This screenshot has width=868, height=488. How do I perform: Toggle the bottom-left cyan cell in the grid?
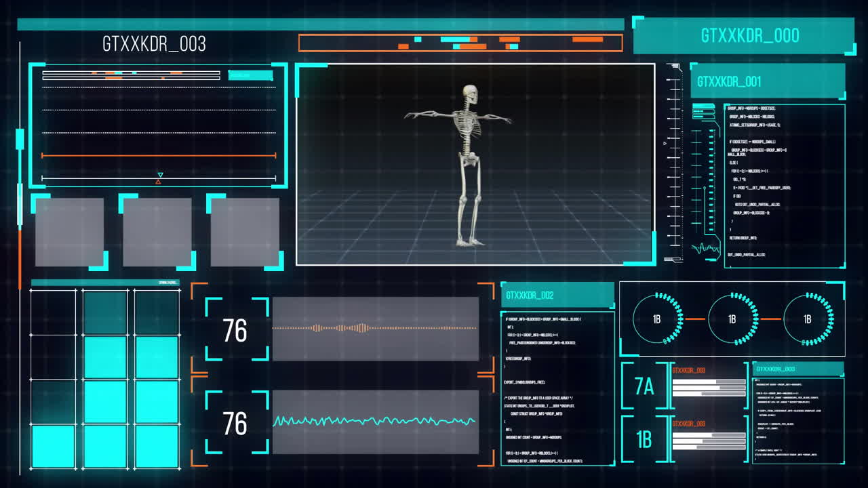click(x=54, y=446)
